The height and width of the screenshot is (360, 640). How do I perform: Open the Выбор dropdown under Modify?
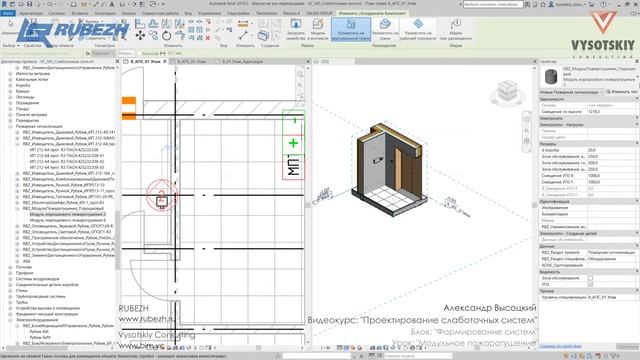click(x=11, y=46)
